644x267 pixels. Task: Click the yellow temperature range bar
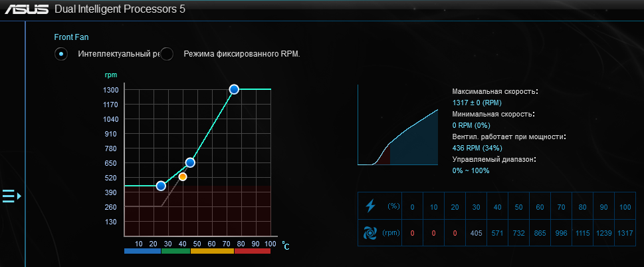tap(212, 251)
